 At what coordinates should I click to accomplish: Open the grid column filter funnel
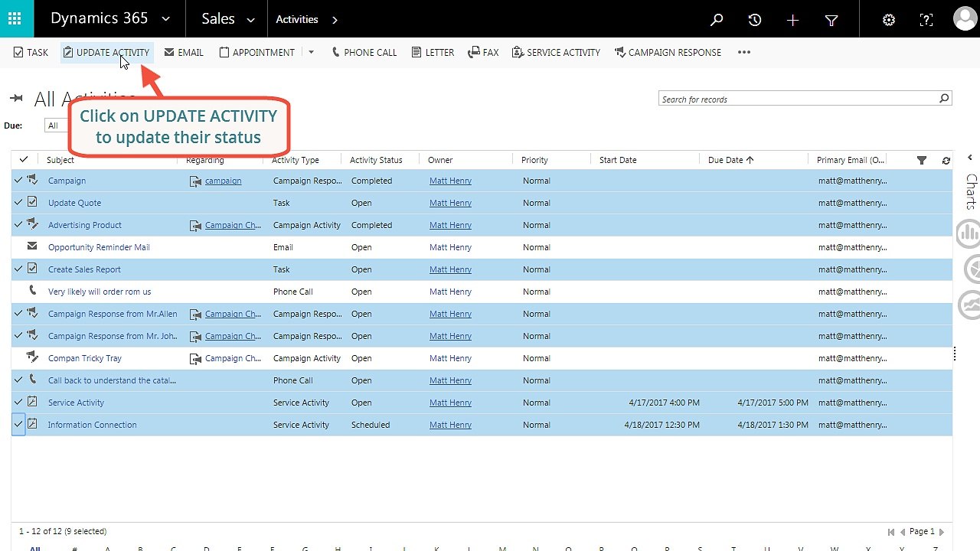(x=922, y=160)
